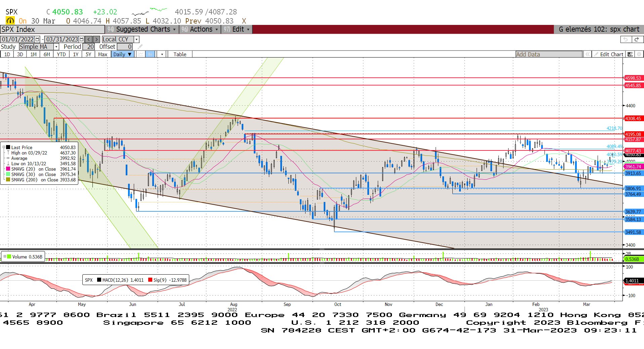Viewport: 644px width, 349px height.
Task: Select the Max range tab
Action: tap(103, 54)
